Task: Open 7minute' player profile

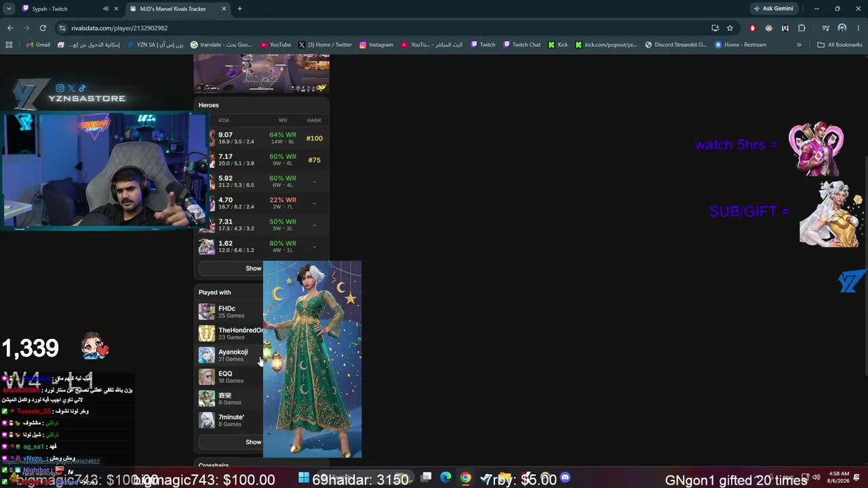Action: [231, 417]
